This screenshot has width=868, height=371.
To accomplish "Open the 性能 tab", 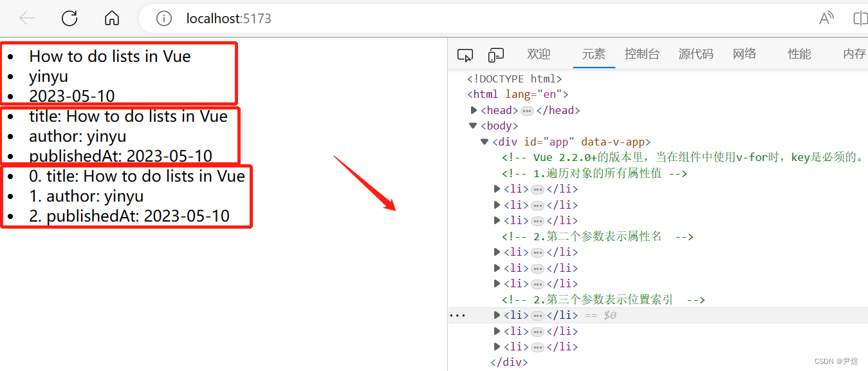I will click(x=800, y=54).
